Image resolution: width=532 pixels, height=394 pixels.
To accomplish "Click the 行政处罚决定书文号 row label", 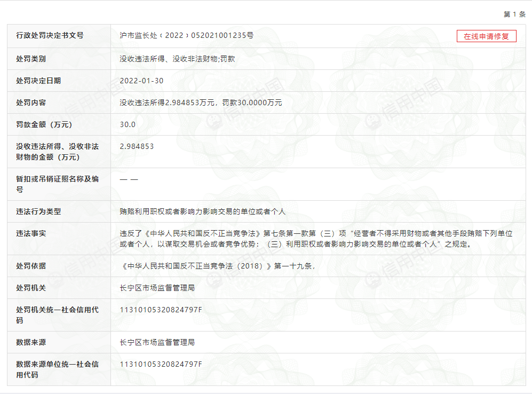I will coord(50,36).
